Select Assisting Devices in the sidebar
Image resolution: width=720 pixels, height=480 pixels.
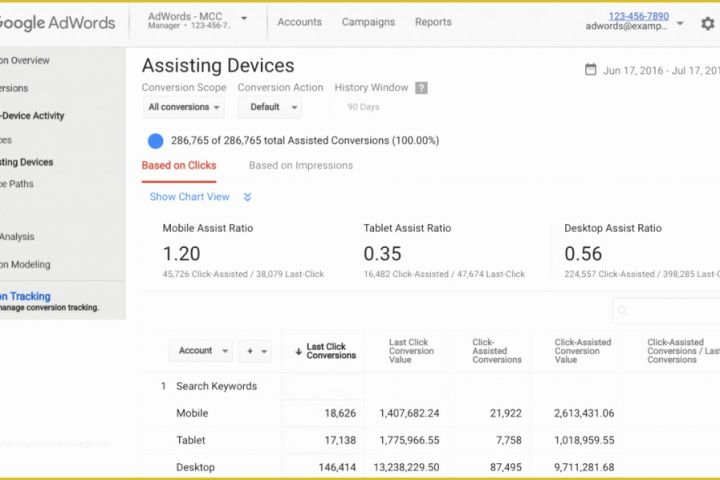tap(27, 162)
